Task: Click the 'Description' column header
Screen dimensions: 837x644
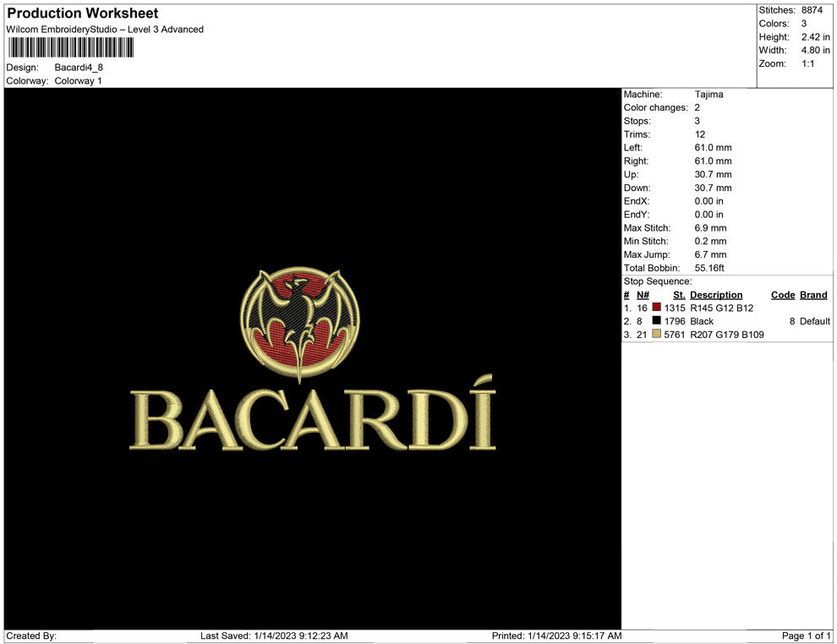Action: 716,295
